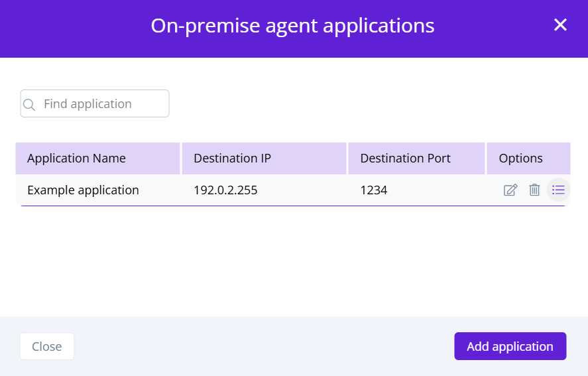The image size is (588, 376).
Task: Open the list details icon for Example application
Action: point(558,190)
